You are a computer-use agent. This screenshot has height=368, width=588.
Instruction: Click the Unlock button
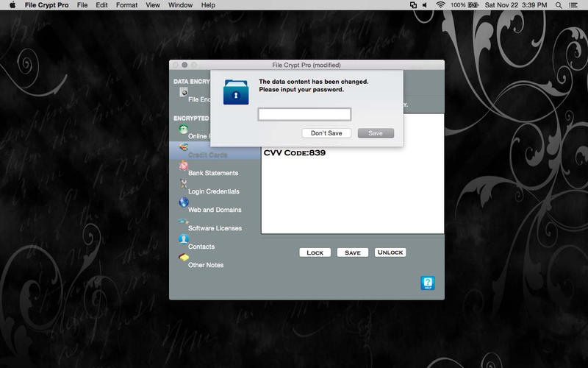pyautogui.click(x=390, y=252)
